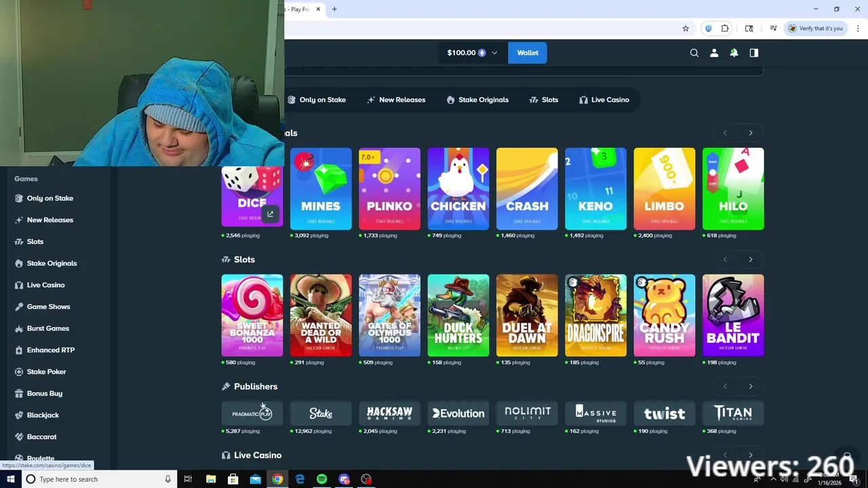The height and width of the screenshot is (488, 868).
Task: Open Sweet Bonanza 1000 slot
Action: pyautogui.click(x=252, y=315)
